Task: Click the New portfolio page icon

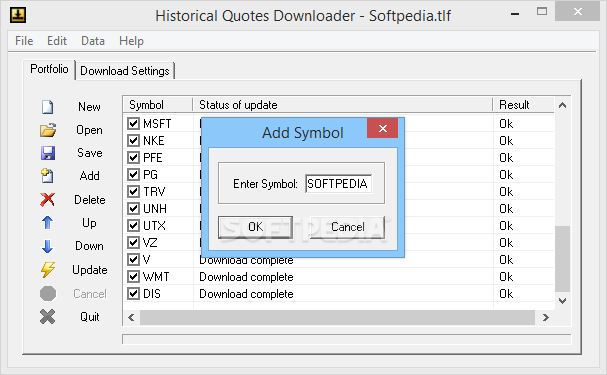Action: (48, 107)
